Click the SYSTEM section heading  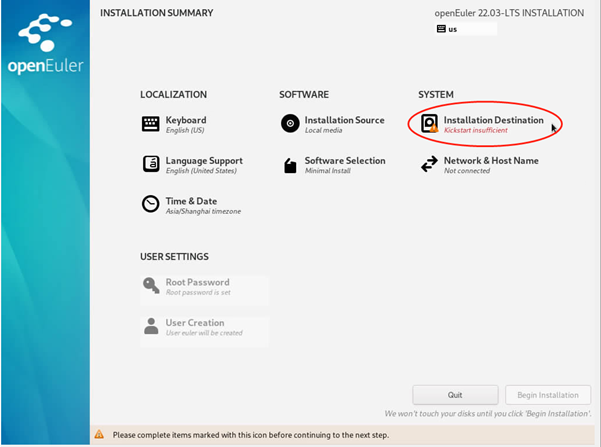tap(436, 95)
